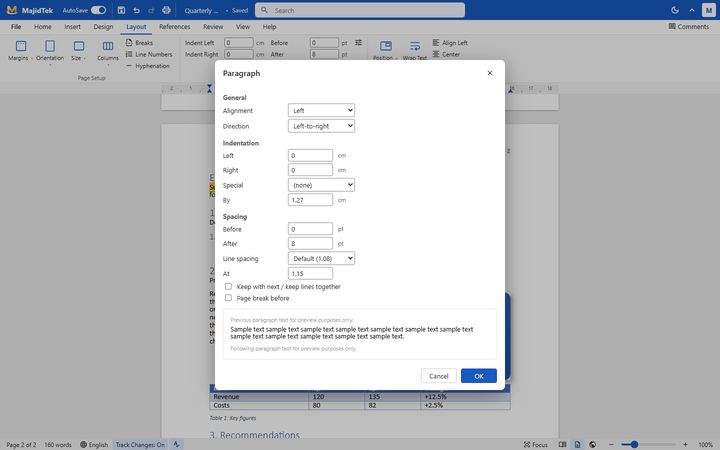Open the Margins dropdown
Screen dimensions: 720x450
tap(20, 51)
